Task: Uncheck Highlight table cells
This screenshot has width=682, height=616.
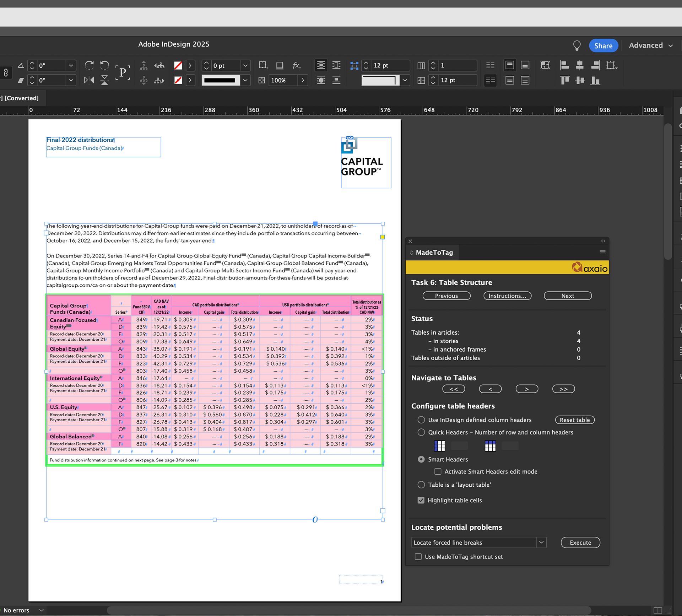Action: click(x=421, y=500)
